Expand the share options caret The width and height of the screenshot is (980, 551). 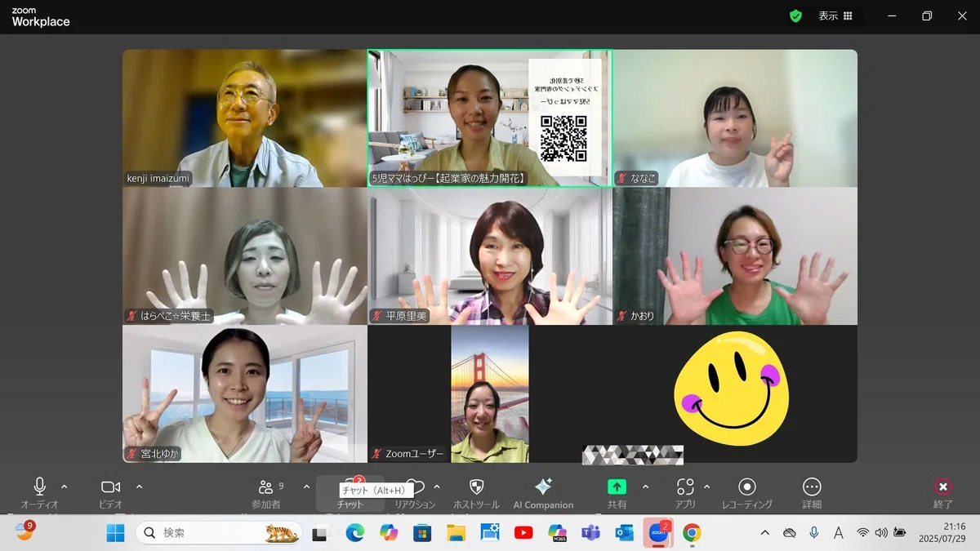[x=645, y=487]
